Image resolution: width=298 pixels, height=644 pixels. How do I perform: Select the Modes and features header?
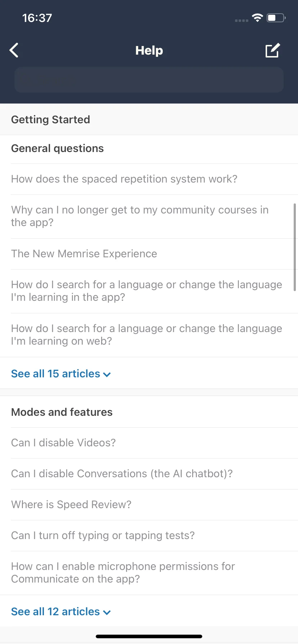62,412
